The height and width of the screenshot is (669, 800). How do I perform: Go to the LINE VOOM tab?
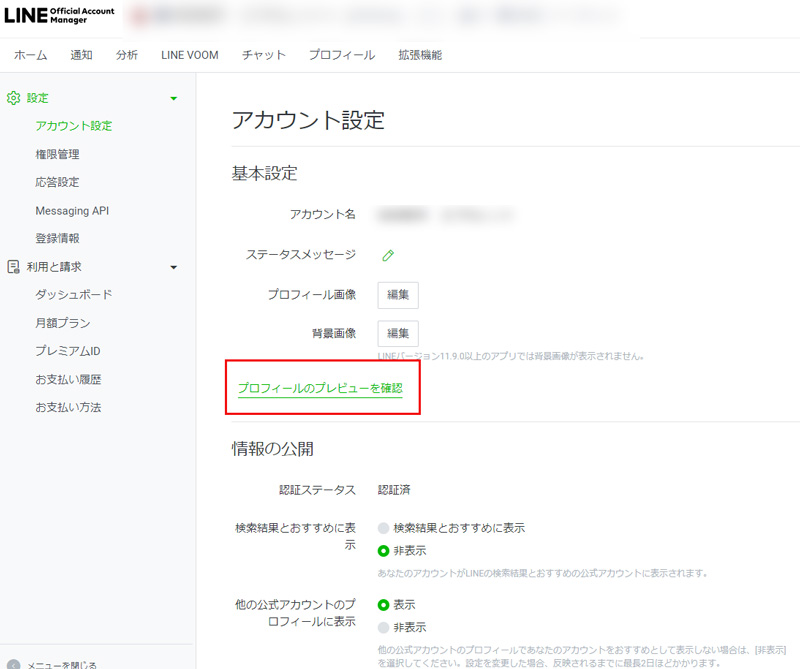click(x=190, y=55)
